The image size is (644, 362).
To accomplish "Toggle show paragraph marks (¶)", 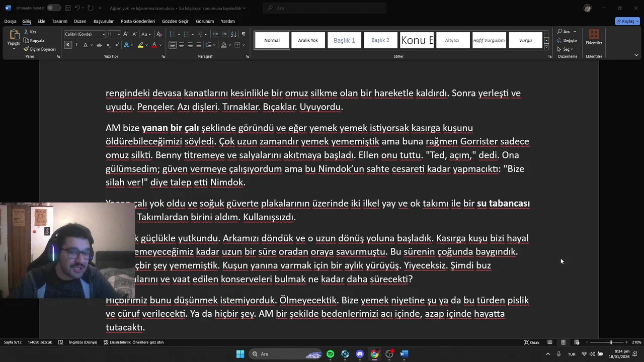I will (x=244, y=34).
